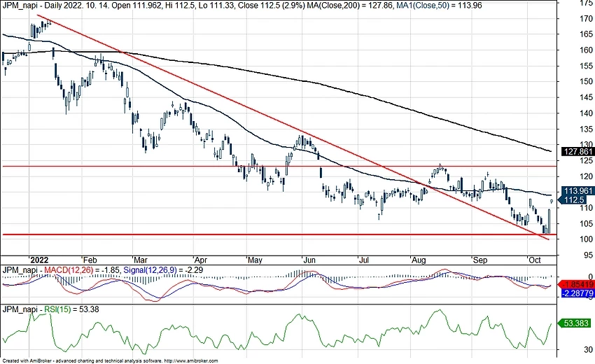Click the last candlestick in October
Screen dimensions: 595x364
click(552, 201)
